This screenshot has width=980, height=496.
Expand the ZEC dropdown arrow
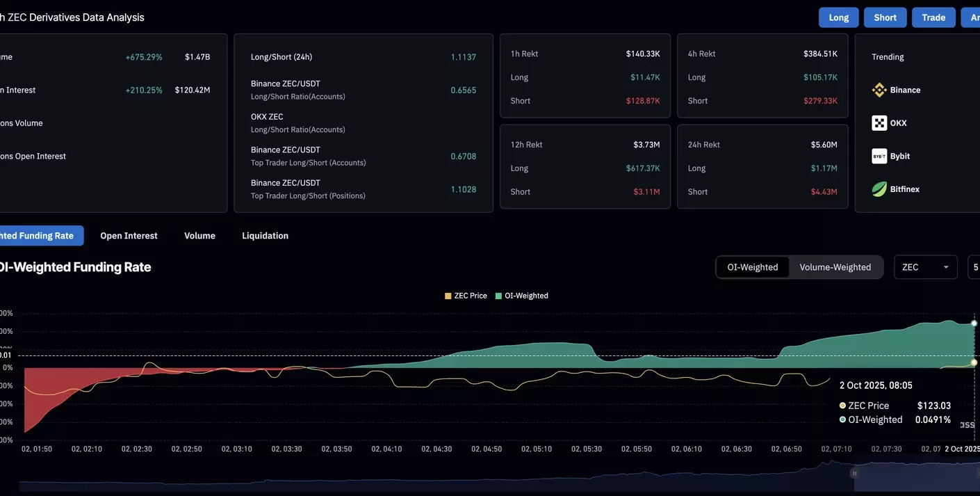945,267
